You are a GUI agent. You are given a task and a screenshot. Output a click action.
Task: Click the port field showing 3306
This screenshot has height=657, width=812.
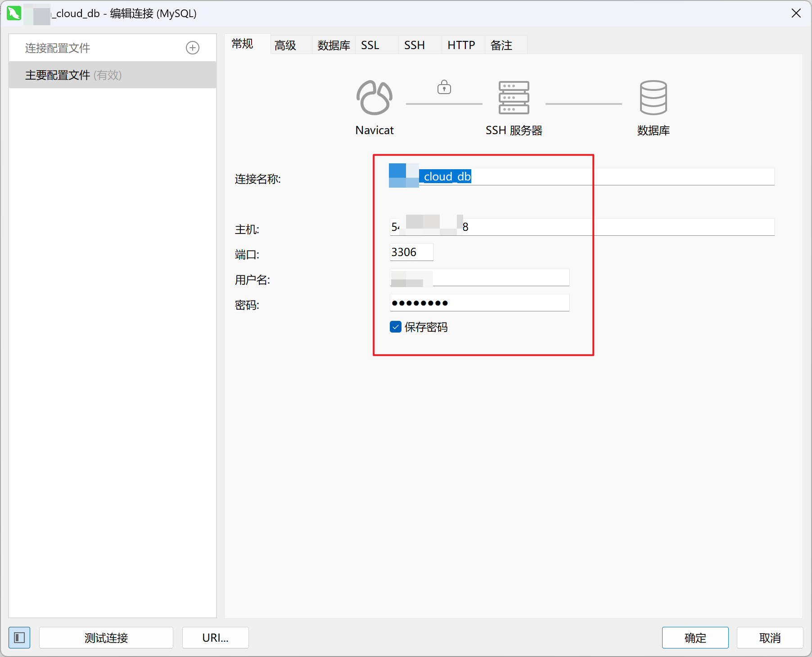(x=411, y=252)
